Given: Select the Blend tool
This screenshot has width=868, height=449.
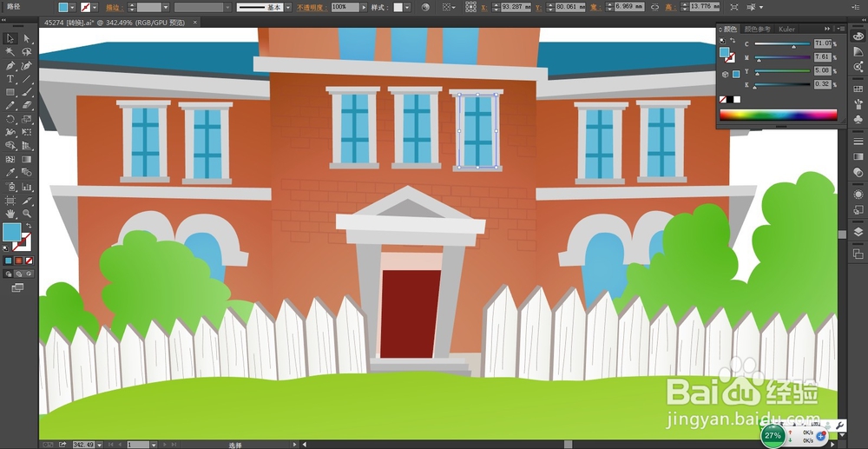Looking at the screenshot, I should 26,173.
